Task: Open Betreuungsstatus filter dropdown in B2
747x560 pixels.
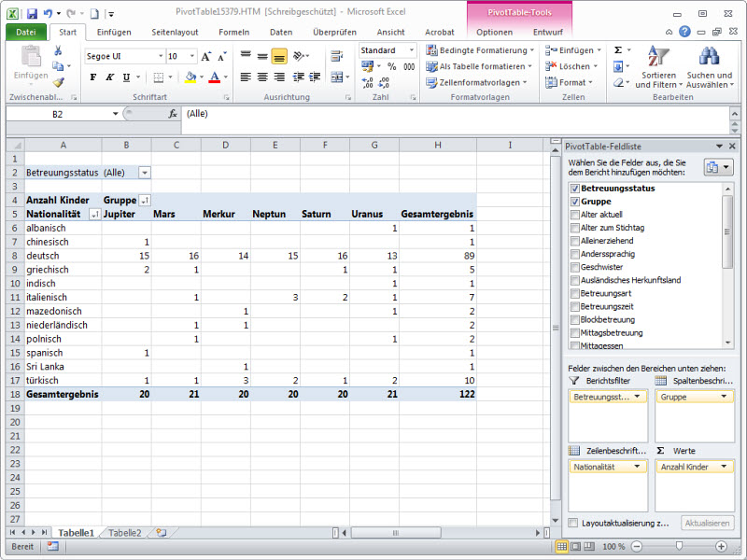Action: (x=145, y=173)
